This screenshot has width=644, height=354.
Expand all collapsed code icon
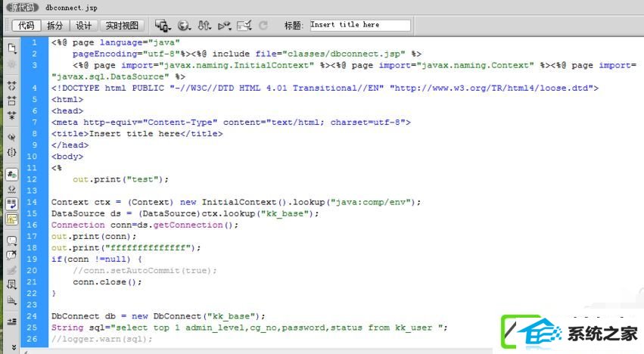click(x=12, y=116)
